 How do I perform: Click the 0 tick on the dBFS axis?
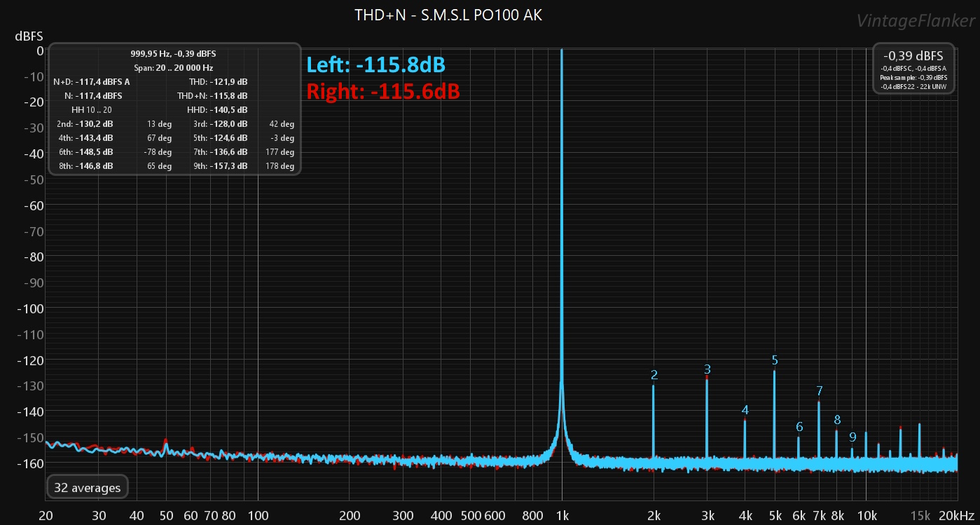(40, 50)
